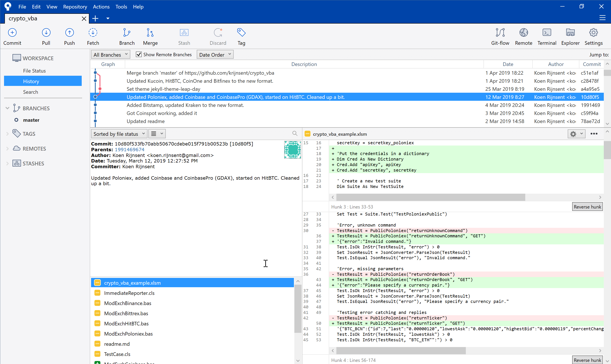Open parent commit link 1991469674

point(129,150)
